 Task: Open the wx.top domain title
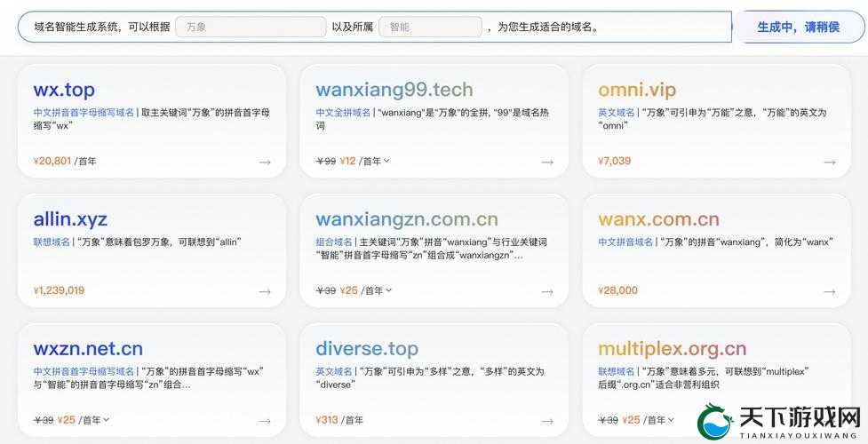64,90
